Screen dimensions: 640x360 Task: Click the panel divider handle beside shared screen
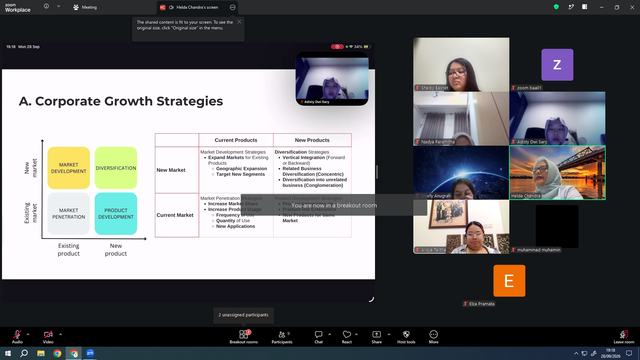[377, 172]
